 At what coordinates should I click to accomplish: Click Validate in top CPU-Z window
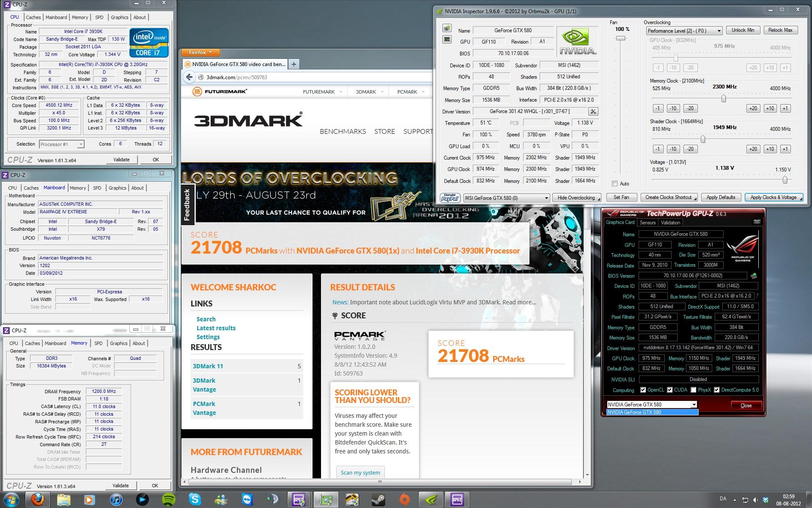pos(121,160)
